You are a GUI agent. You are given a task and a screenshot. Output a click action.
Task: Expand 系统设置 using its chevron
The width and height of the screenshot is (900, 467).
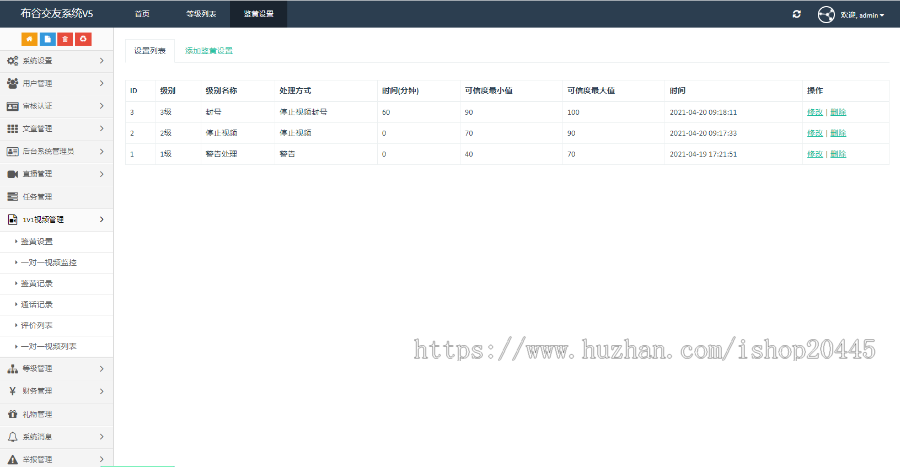102,60
